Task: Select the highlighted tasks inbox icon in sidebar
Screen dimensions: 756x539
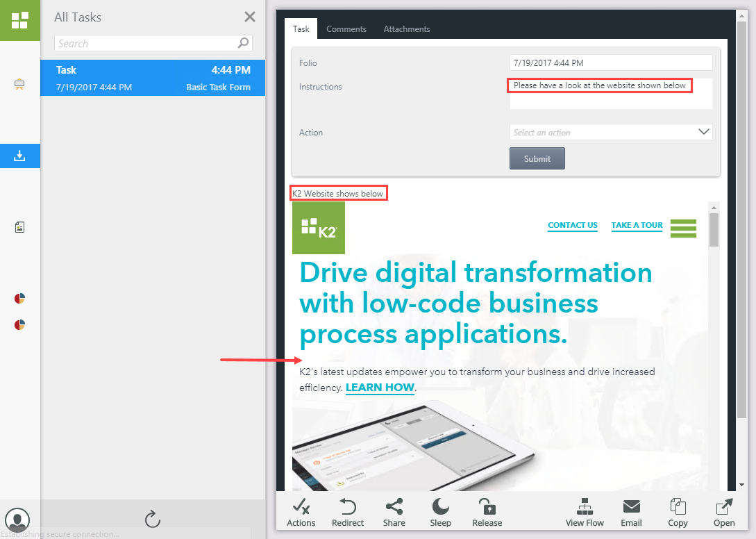Action: click(x=19, y=156)
